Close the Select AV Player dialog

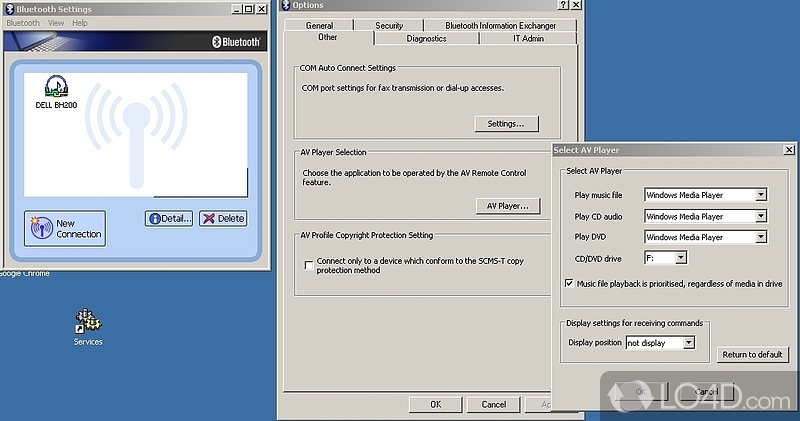point(789,150)
